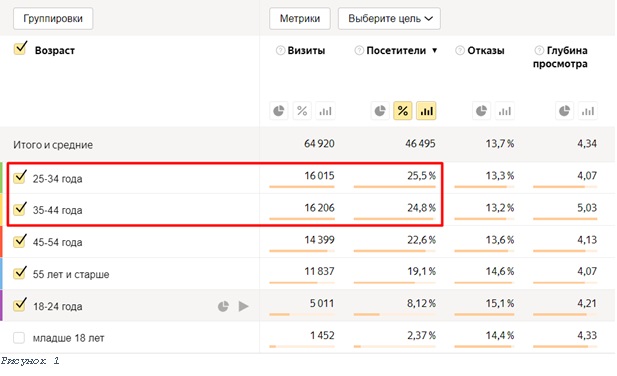Click percent icon under Визиты
The width and height of the screenshot is (617, 376).
(302, 111)
